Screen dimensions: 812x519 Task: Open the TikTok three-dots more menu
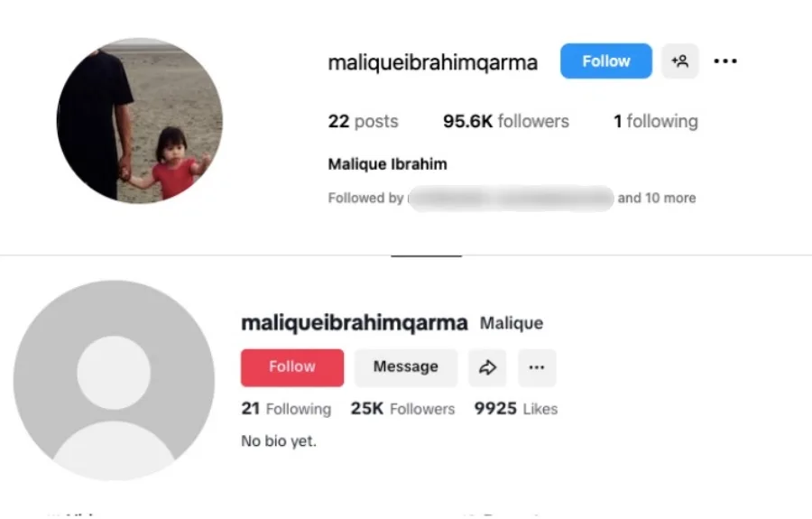point(537,367)
